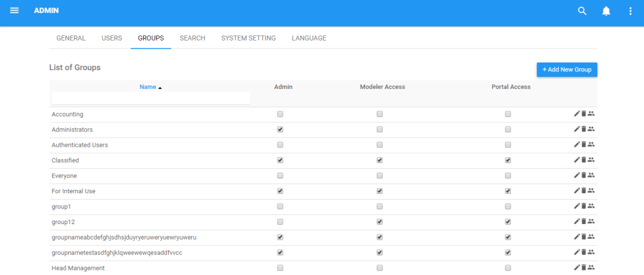Click the trash icon for Everyone group
The image size is (644, 275).
click(x=584, y=176)
